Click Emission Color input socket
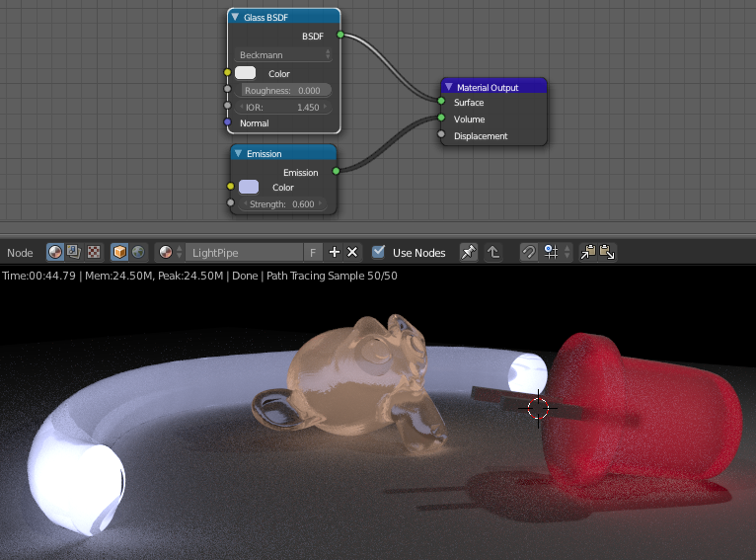The image size is (756, 560). tap(231, 187)
